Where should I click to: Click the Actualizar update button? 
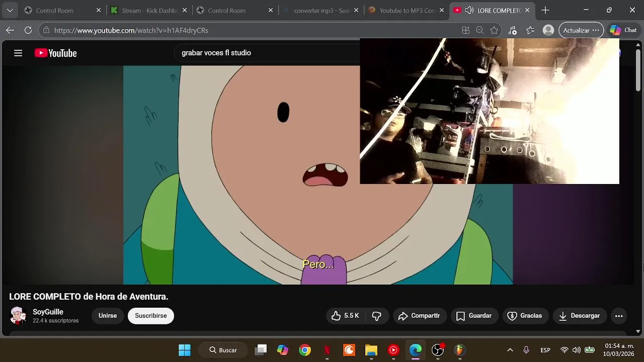[581, 30]
